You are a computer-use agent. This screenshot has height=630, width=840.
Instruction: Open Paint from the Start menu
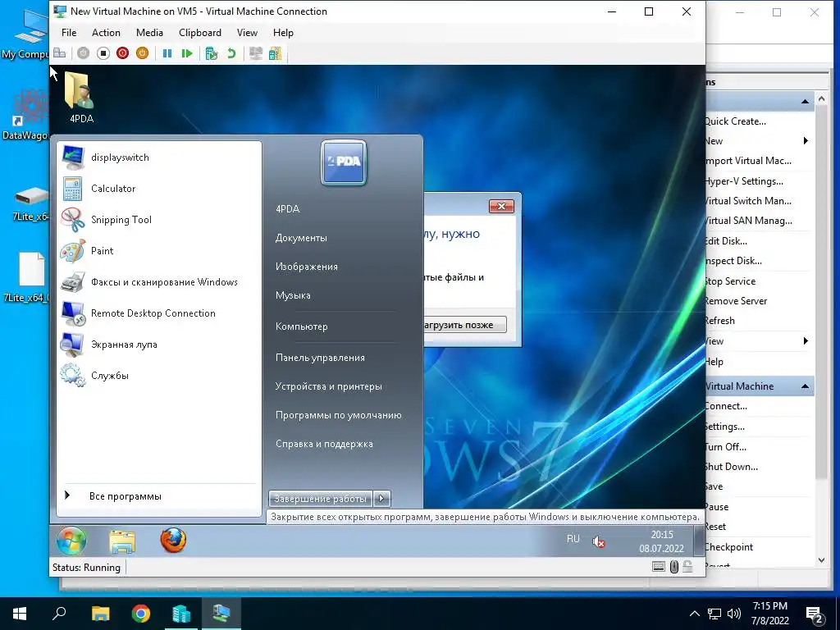(160, 251)
